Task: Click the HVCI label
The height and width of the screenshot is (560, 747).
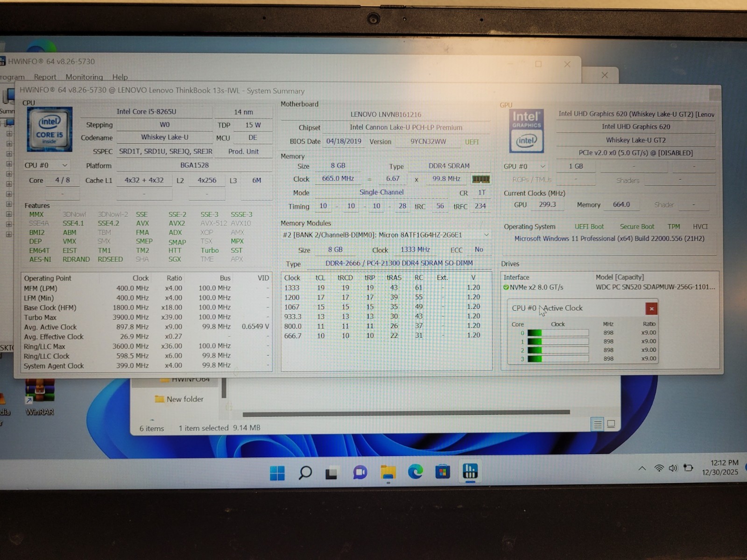Action: [700, 227]
